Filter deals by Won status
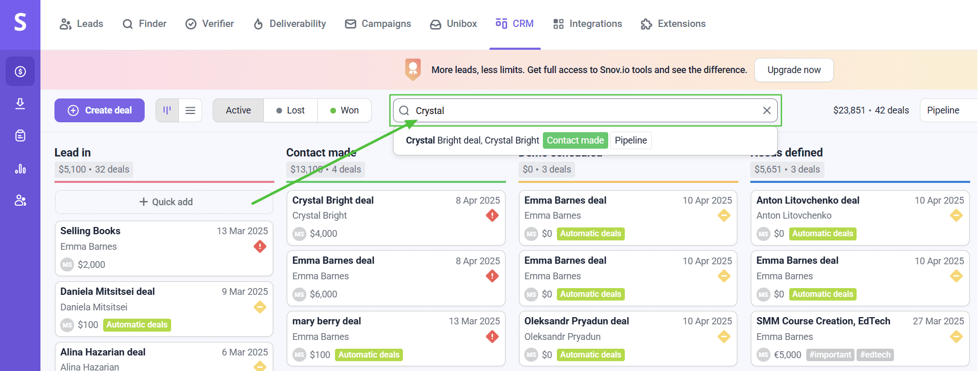 point(344,110)
